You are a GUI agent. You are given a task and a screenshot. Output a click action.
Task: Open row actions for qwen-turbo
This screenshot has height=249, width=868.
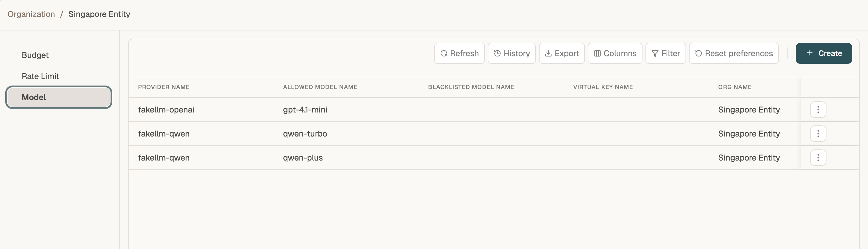tap(818, 134)
